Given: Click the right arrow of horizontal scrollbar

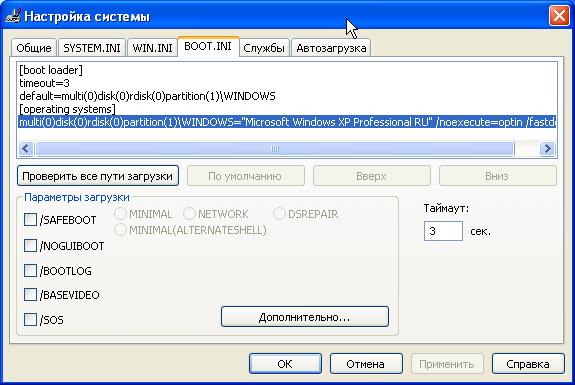Looking at the screenshot, I should [547, 148].
